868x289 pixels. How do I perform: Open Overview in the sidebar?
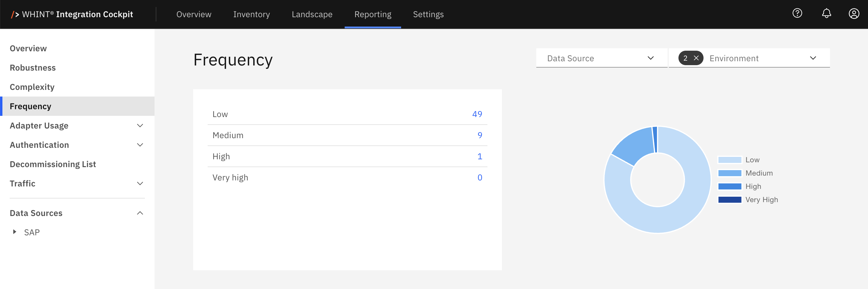pos(28,49)
